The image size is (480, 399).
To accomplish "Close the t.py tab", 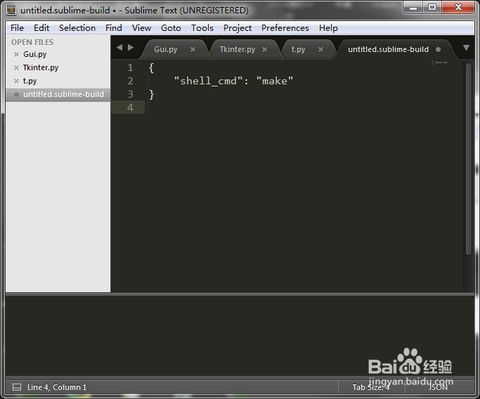I will click(x=321, y=49).
